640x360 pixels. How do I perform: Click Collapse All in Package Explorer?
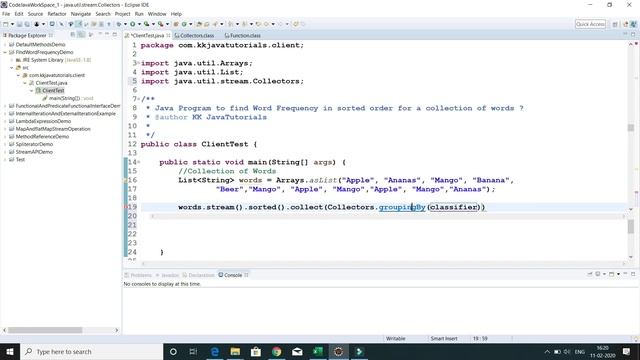click(x=73, y=35)
